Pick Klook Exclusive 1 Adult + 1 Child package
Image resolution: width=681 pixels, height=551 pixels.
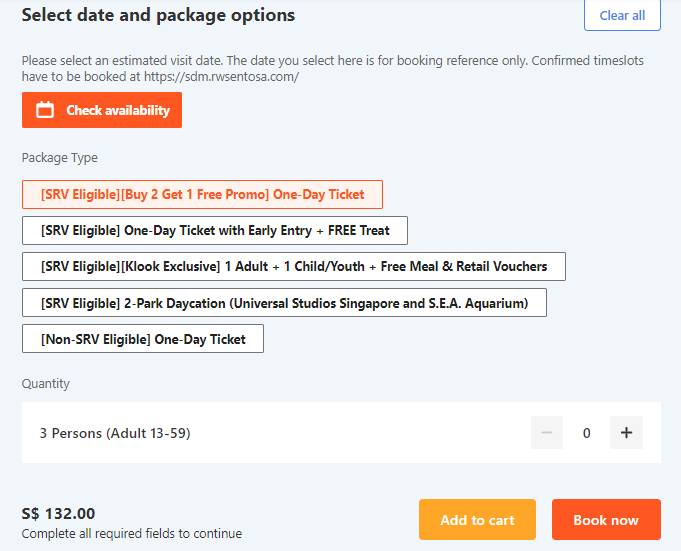tap(294, 266)
